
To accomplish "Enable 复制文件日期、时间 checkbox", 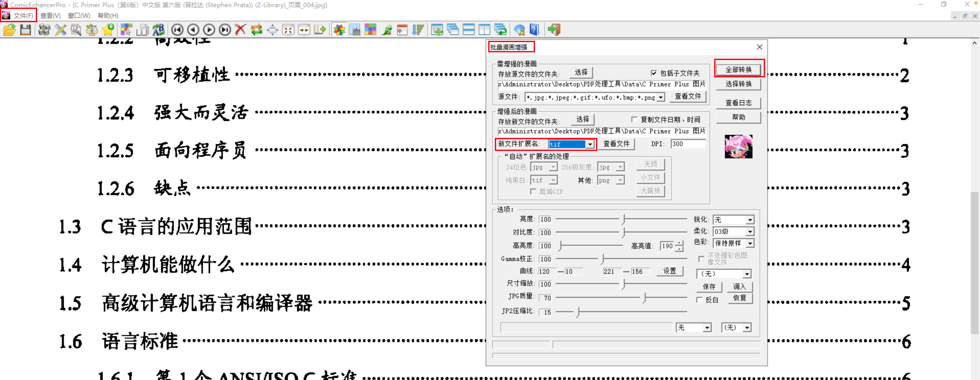I will point(634,120).
